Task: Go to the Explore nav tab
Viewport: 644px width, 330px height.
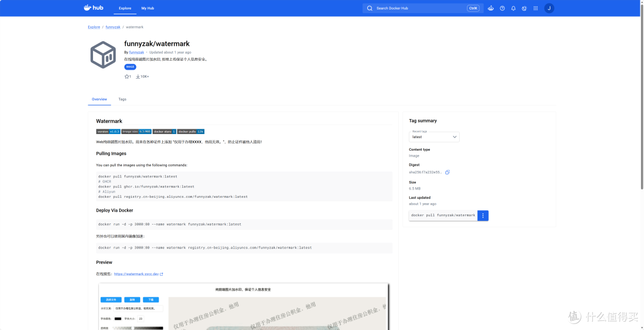Action: 125,8
